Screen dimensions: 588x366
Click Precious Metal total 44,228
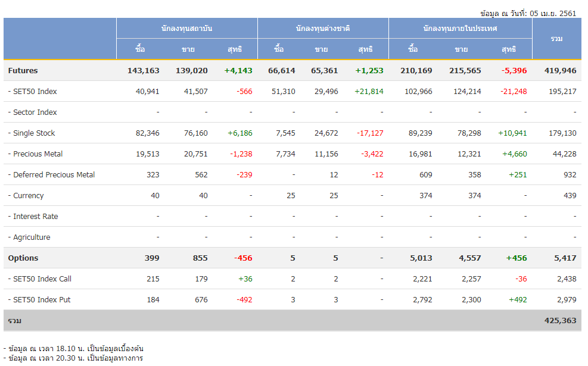coord(564,154)
